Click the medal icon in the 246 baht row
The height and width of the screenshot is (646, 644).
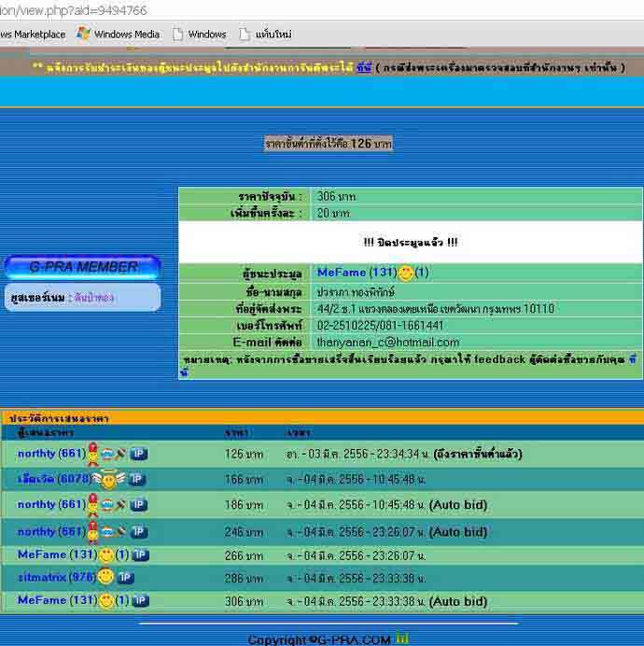(x=93, y=532)
